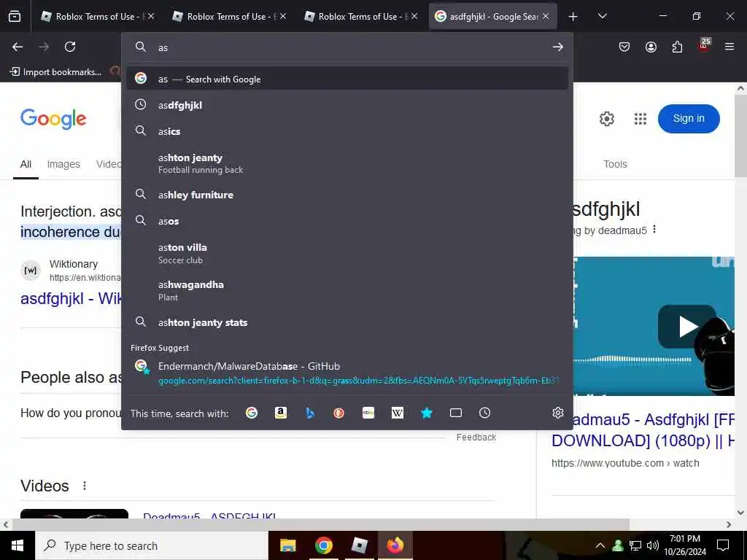This screenshot has height=560, width=747.
Task: Open the deadmau5 Asdfghjkl YouTube result link
Action: coord(643,430)
